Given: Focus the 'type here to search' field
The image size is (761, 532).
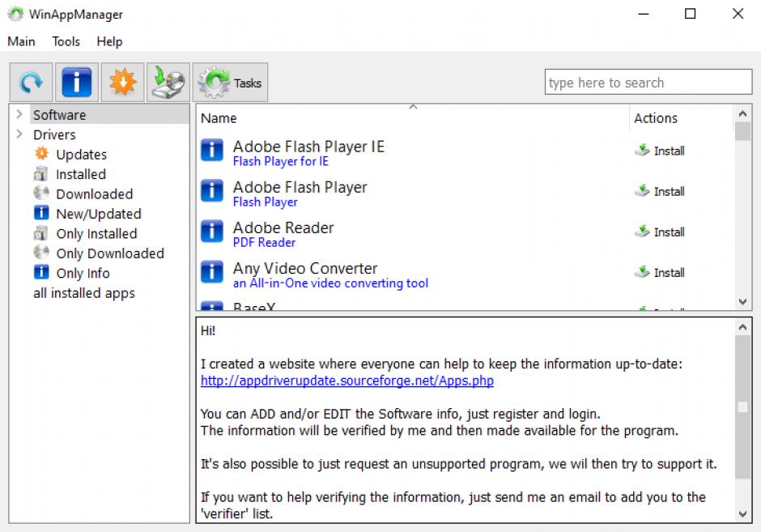Looking at the screenshot, I should point(648,82).
